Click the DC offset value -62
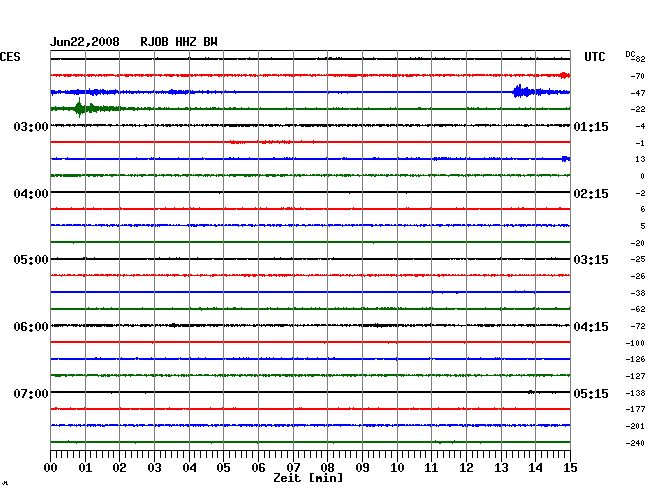 638,309
